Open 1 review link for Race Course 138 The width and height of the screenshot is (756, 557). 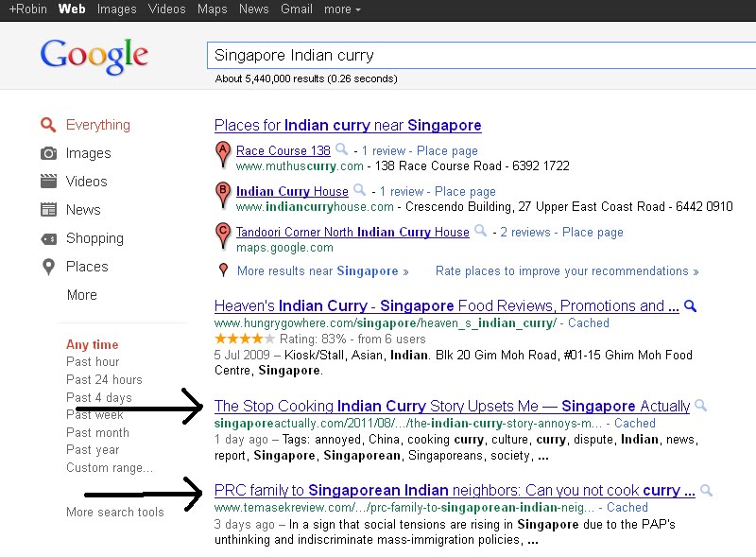pos(384,151)
